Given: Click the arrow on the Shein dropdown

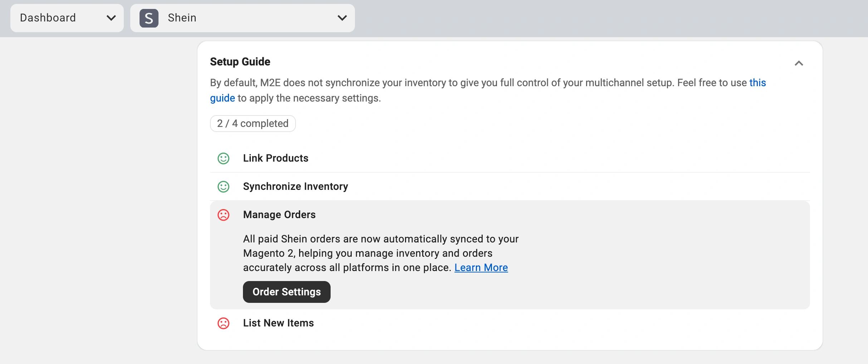Looking at the screenshot, I should (x=342, y=18).
